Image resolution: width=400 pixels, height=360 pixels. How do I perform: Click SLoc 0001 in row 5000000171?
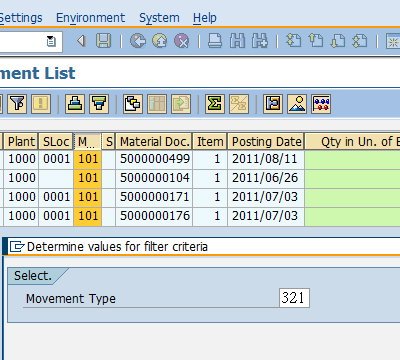pos(56,197)
